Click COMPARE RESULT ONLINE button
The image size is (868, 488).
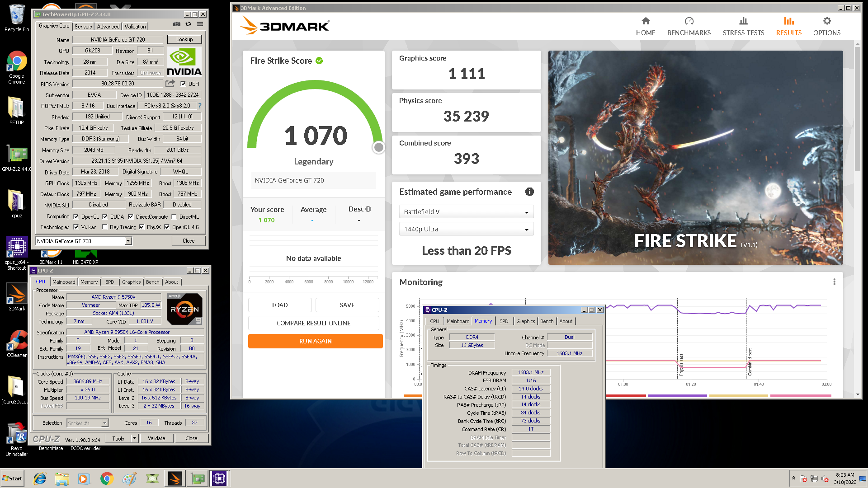pyautogui.click(x=314, y=323)
